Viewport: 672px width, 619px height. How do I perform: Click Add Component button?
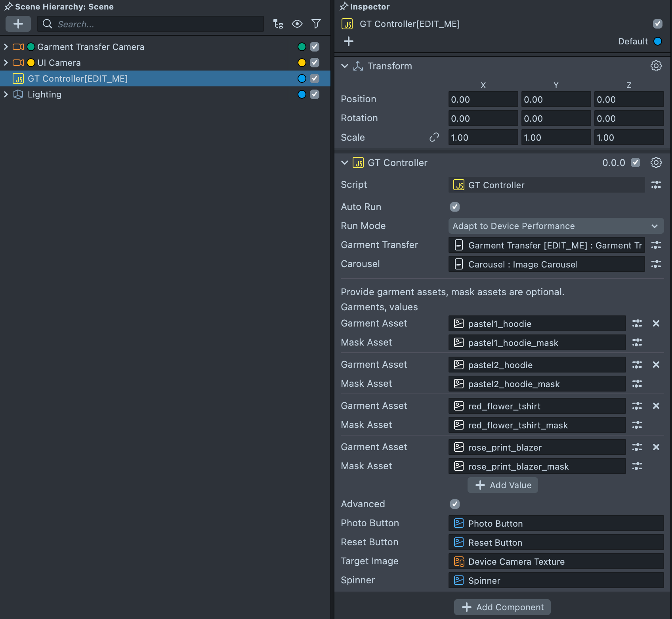click(x=502, y=607)
